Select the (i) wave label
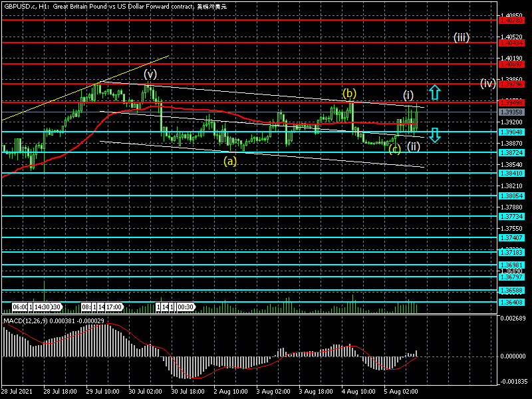Image resolution: width=532 pixels, height=399 pixels. coord(408,94)
